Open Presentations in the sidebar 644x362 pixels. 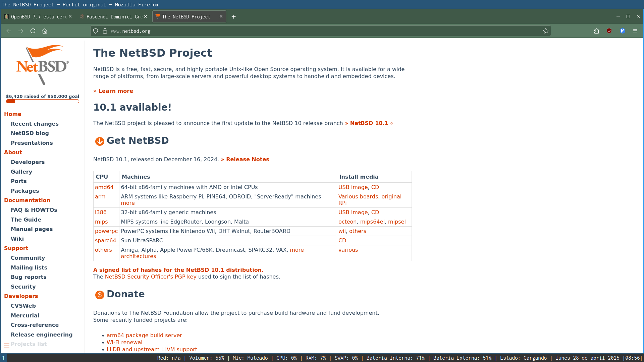(x=32, y=143)
